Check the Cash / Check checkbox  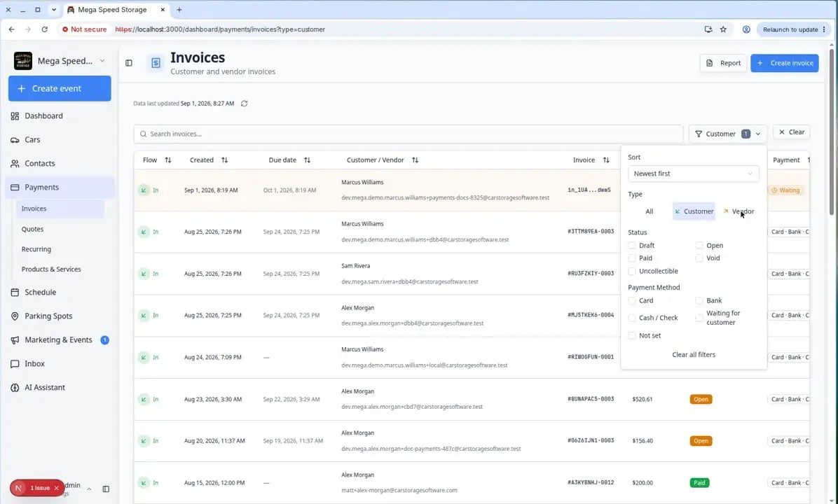click(632, 318)
